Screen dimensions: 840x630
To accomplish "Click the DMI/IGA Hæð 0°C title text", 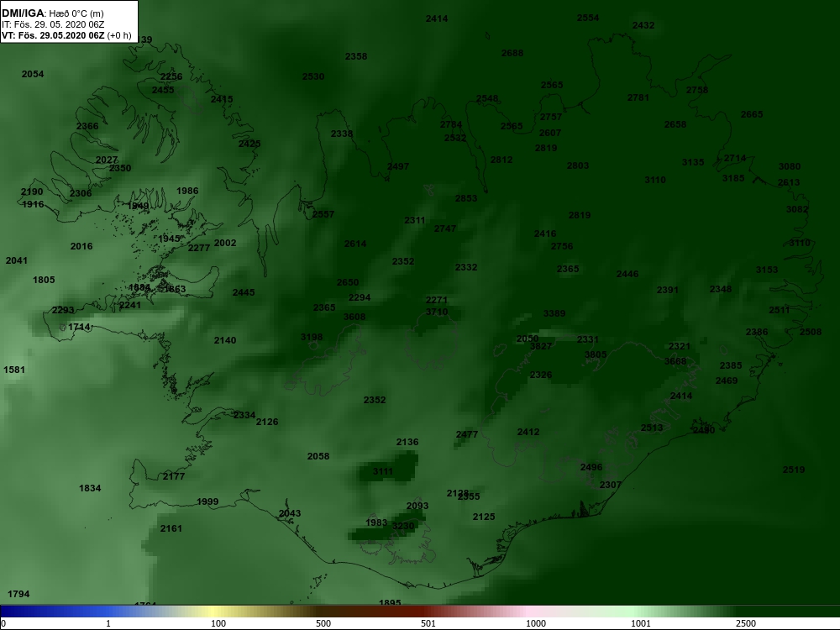I will click(52, 13).
